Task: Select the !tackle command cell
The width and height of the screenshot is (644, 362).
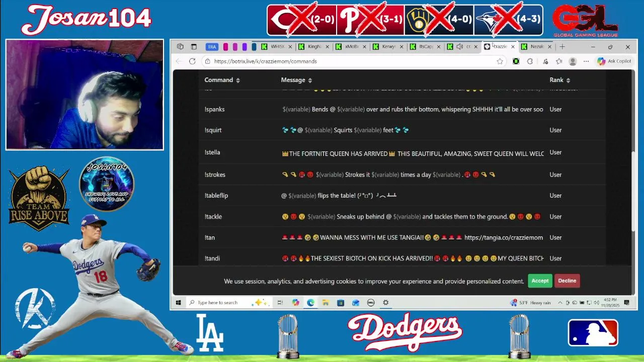Action: [213, 217]
